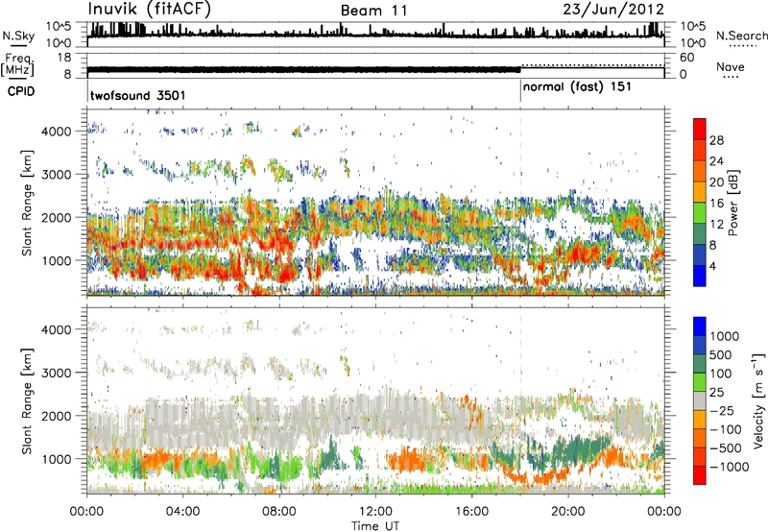Click the "Power [dB]" colorbar title
The image size is (768, 532).
[x=733, y=203]
